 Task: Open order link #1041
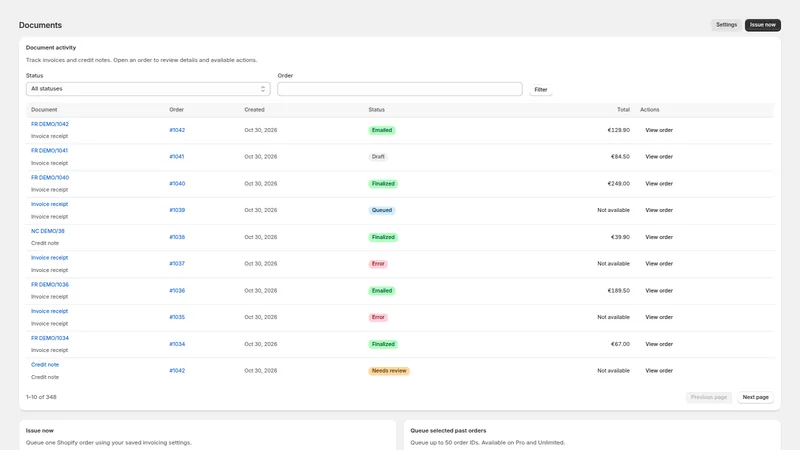177,157
